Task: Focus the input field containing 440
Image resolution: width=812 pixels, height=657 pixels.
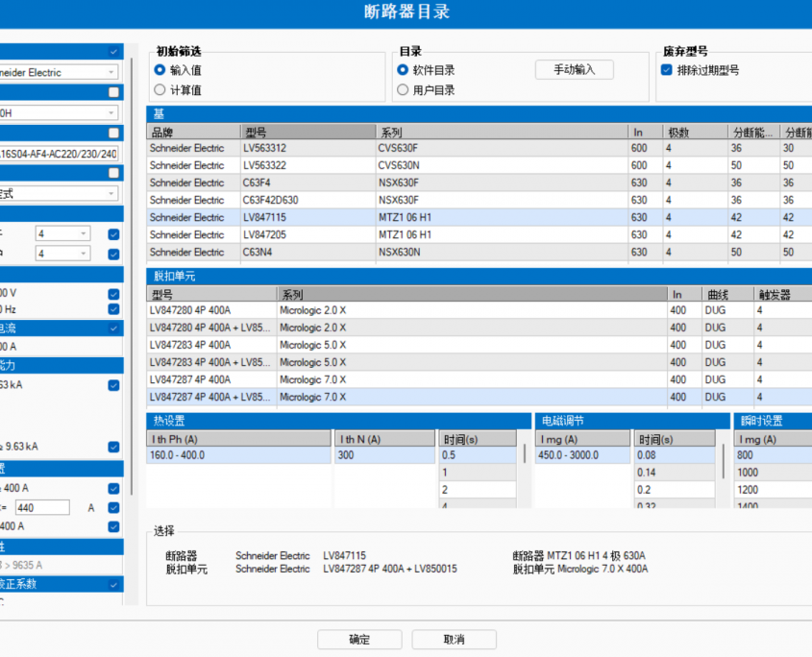Action: click(x=42, y=508)
